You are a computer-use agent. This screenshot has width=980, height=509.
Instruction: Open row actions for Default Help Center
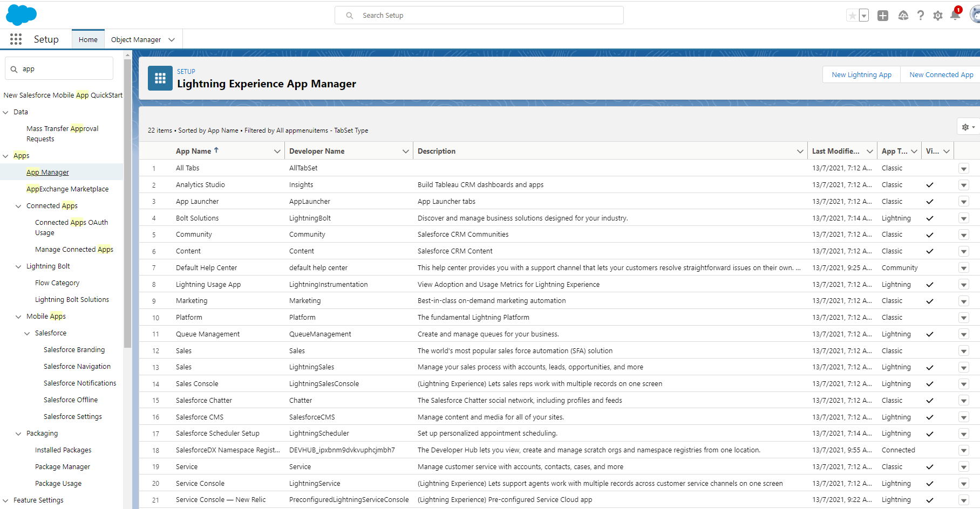pos(964,268)
